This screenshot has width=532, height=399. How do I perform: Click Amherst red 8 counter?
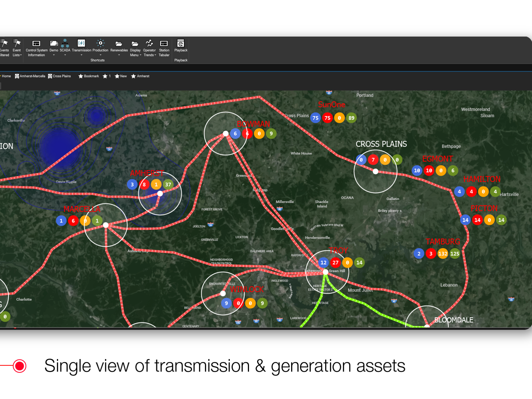coord(144,184)
